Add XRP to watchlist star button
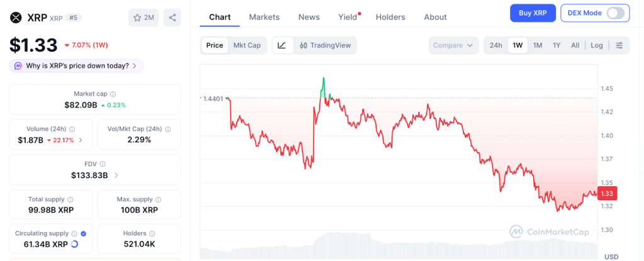This screenshot has width=644, height=261. pyautogui.click(x=143, y=18)
